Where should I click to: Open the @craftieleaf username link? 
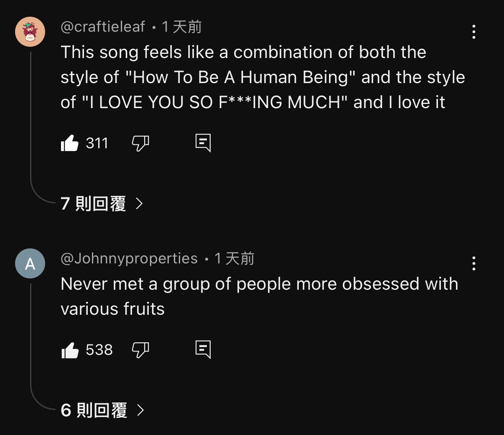[103, 27]
